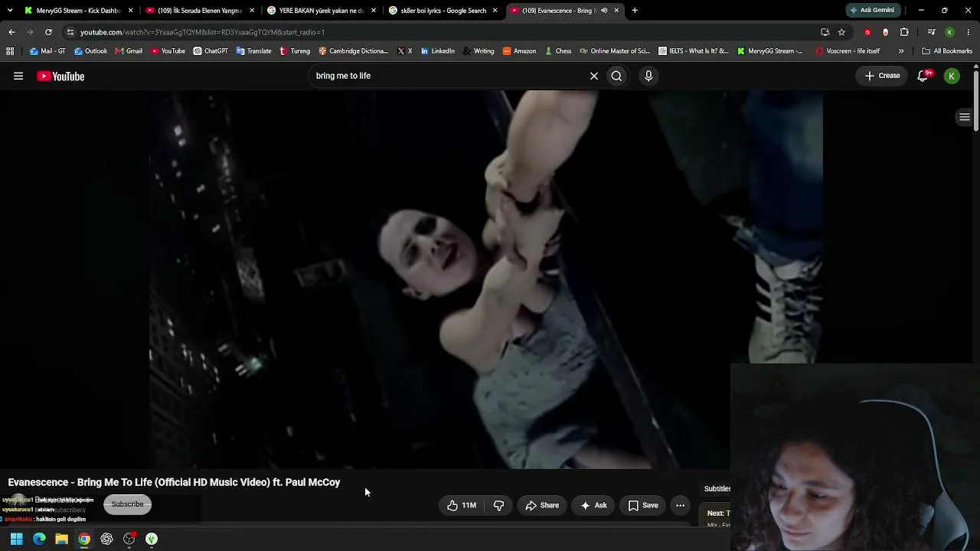Viewport: 980px width, 551px height.
Task: Share the Bring Me To Life video
Action: (x=542, y=505)
